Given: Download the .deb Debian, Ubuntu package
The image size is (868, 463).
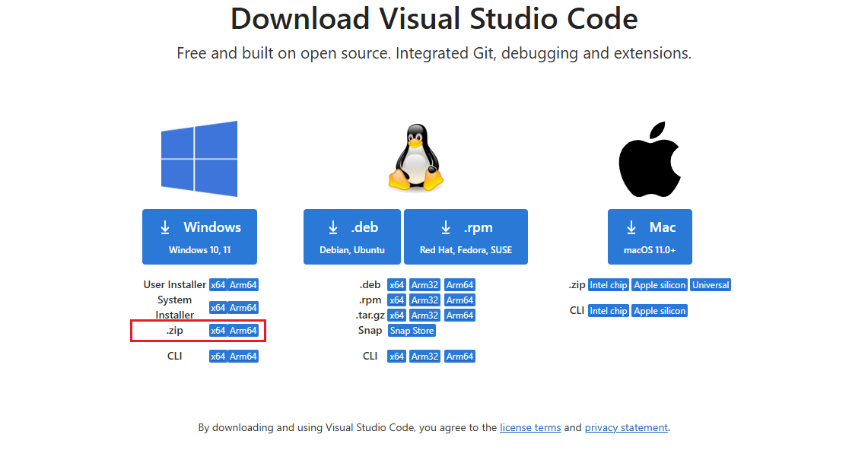Looking at the screenshot, I should pyautogui.click(x=352, y=236).
